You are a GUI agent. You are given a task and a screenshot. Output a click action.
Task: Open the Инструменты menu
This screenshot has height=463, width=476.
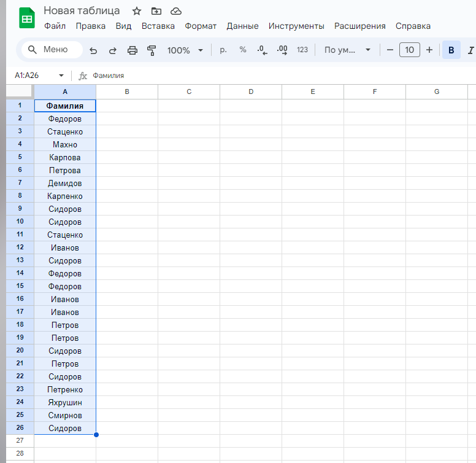(296, 26)
